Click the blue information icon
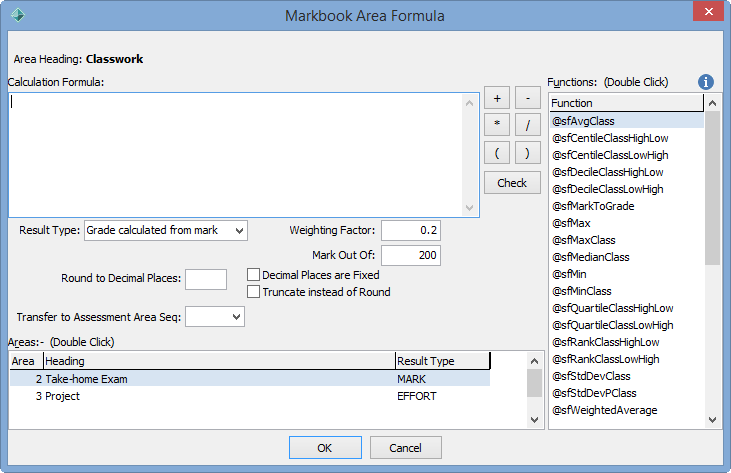731x473 pixels. point(705,82)
